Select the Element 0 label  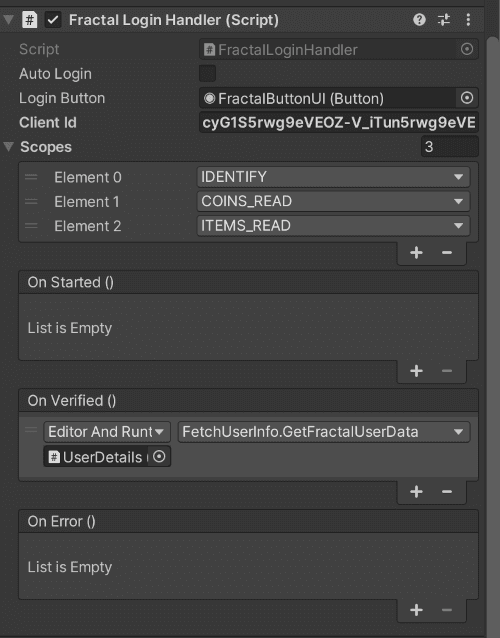coord(88,177)
